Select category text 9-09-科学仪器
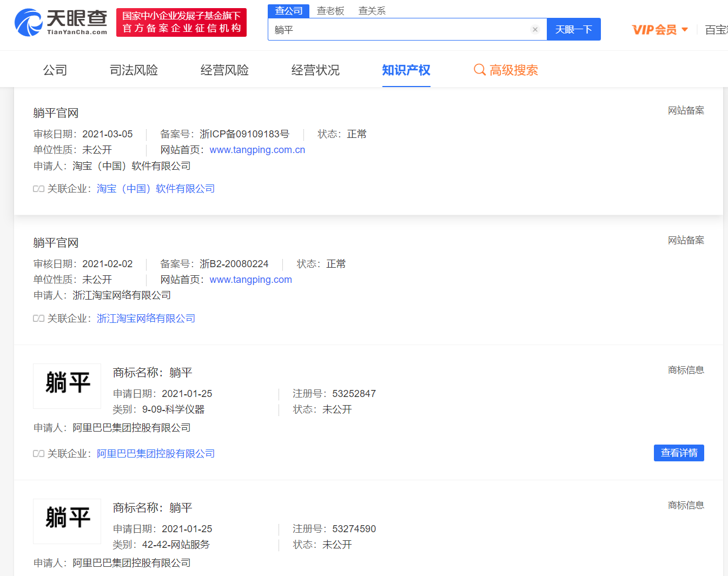Viewport: 728px width, 576px height. [x=173, y=409]
